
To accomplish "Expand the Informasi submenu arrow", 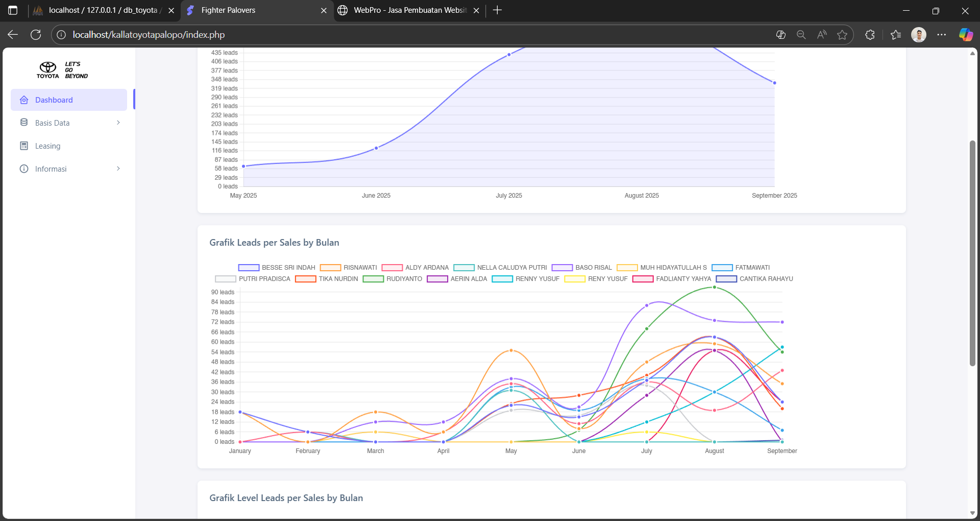I will 118,169.
